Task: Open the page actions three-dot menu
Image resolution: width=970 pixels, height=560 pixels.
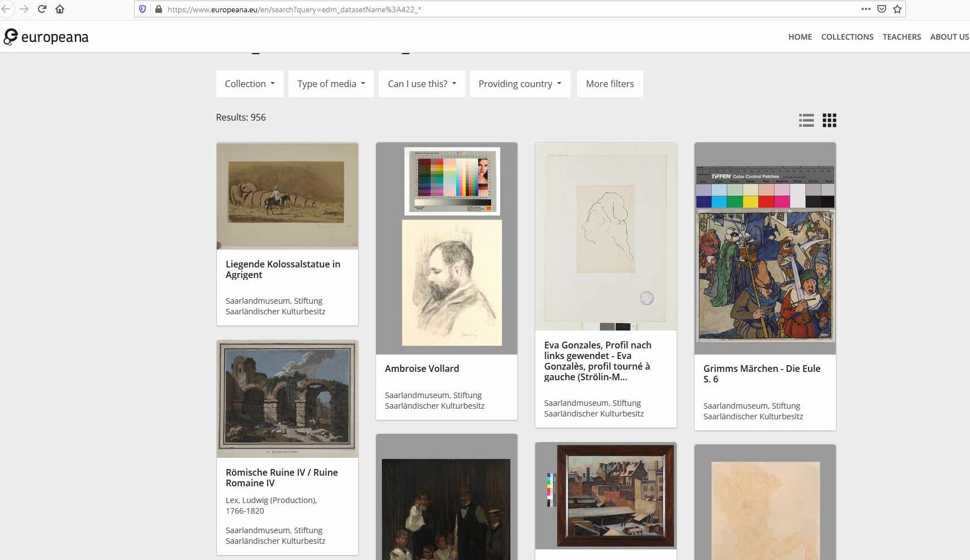Action: (x=866, y=9)
